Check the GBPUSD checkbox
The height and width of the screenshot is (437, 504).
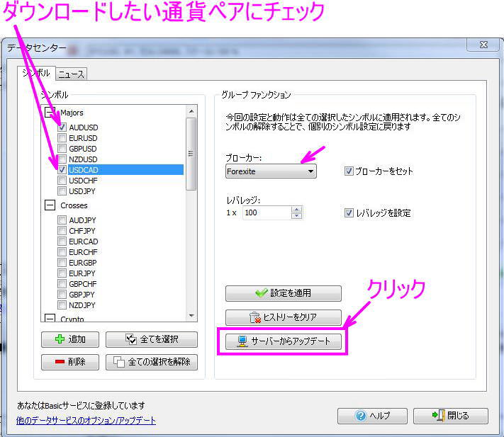click(62, 149)
